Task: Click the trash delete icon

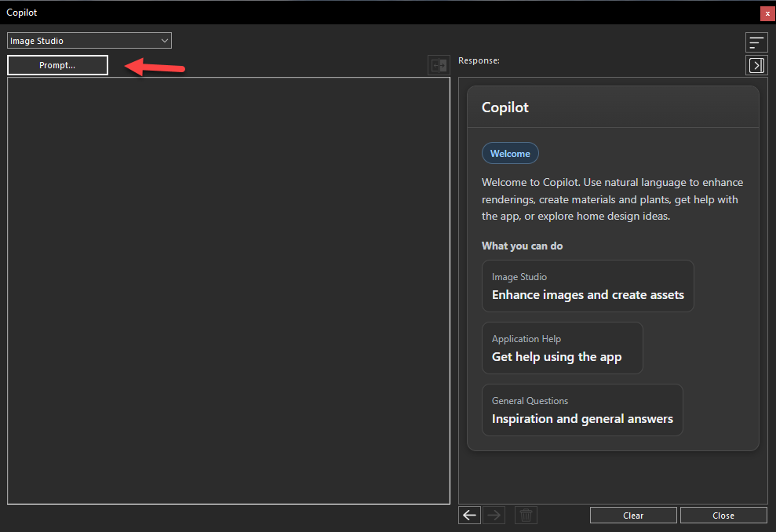Action: click(526, 516)
